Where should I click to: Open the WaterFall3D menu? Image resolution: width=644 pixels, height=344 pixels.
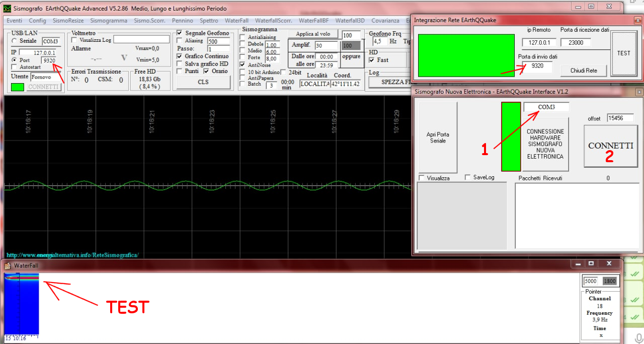350,21
